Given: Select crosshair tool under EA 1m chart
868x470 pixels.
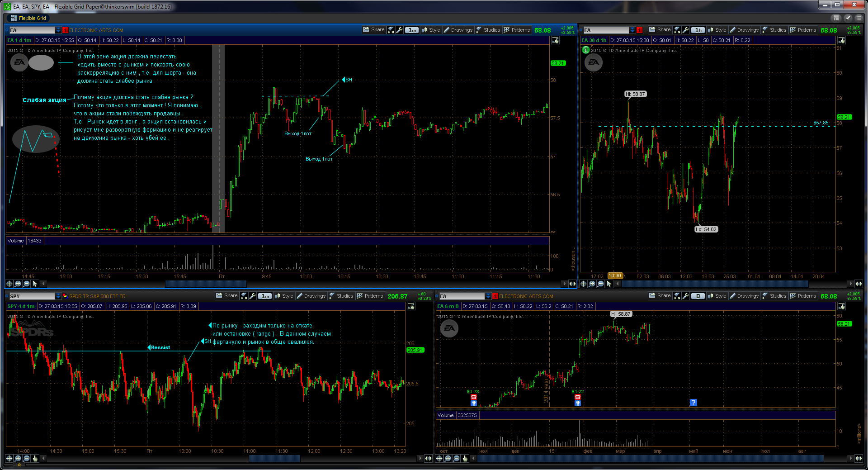Looking at the screenshot, I should pyautogui.click(x=9, y=284).
